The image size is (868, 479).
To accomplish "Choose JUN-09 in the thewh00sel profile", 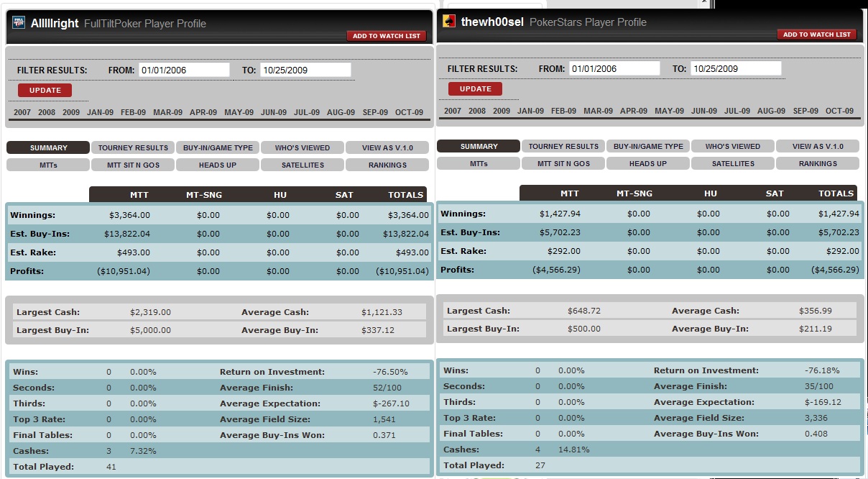I will (704, 111).
